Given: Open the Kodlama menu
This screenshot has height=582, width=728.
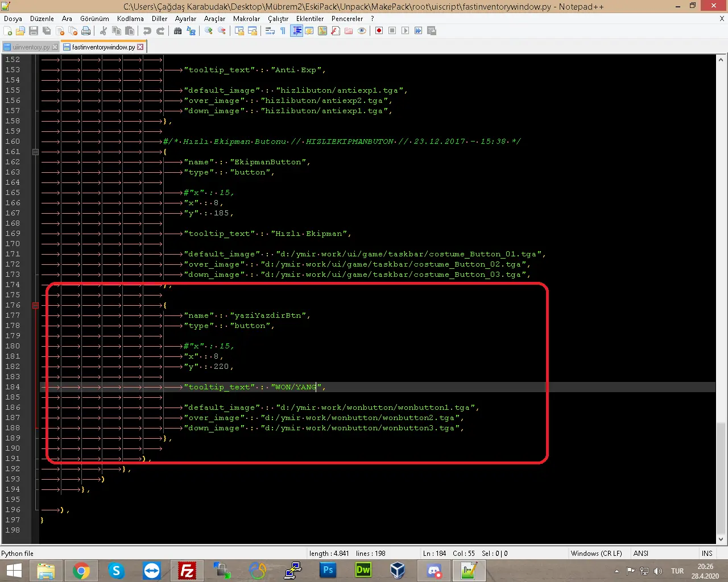Looking at the screenshot, I should 130,19.
